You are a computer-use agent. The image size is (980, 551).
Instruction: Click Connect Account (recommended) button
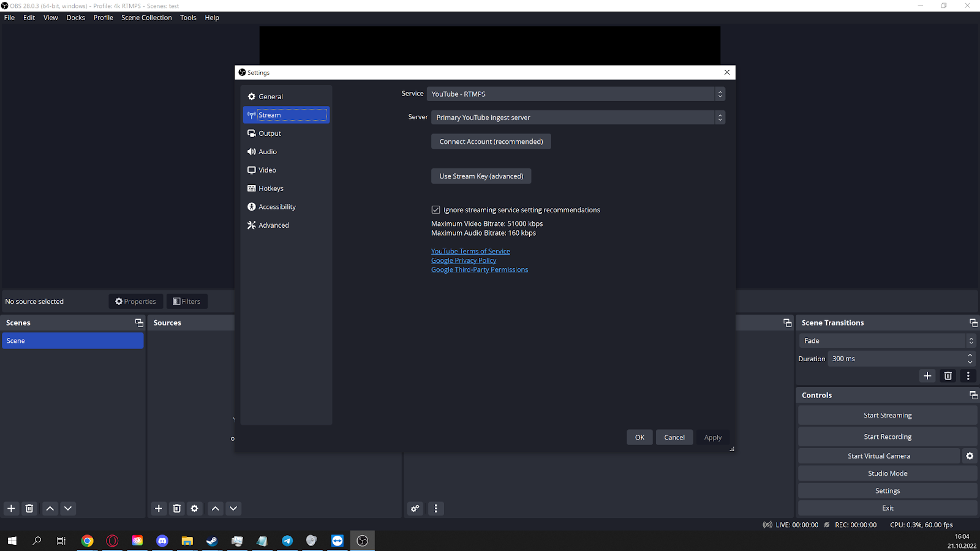point(491,141)
